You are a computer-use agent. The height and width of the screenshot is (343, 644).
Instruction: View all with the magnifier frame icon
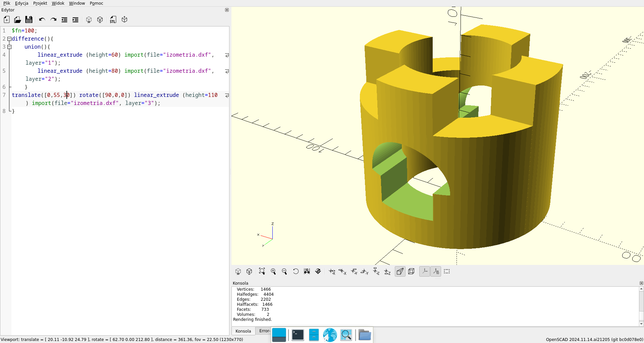click(262, 272)
